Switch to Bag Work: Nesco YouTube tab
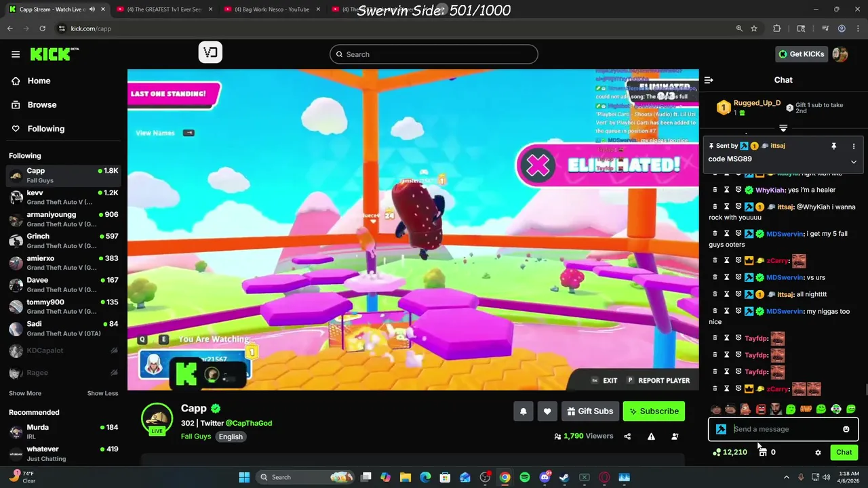Screen dimensions: 868x488 [272, 9]
